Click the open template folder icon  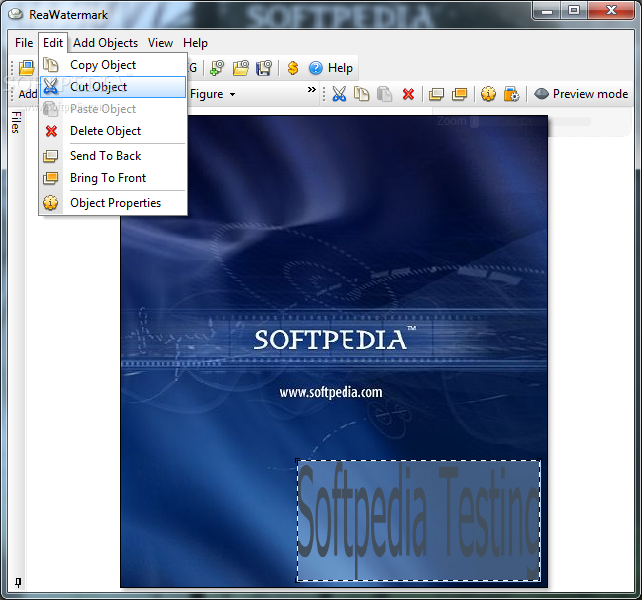pos(240,68)
